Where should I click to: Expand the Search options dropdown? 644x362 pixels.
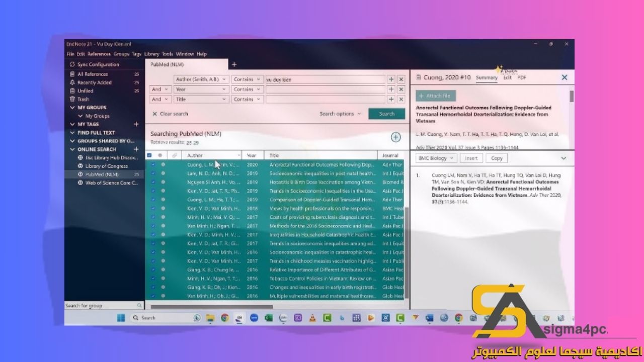tap(340, 114)
